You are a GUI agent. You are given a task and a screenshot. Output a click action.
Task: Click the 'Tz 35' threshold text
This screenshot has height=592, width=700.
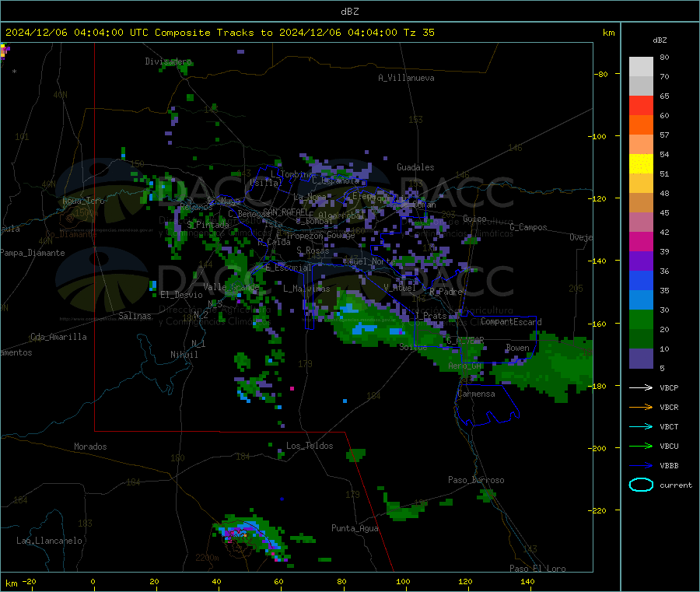pyautogui.click(x=419, y=33)
